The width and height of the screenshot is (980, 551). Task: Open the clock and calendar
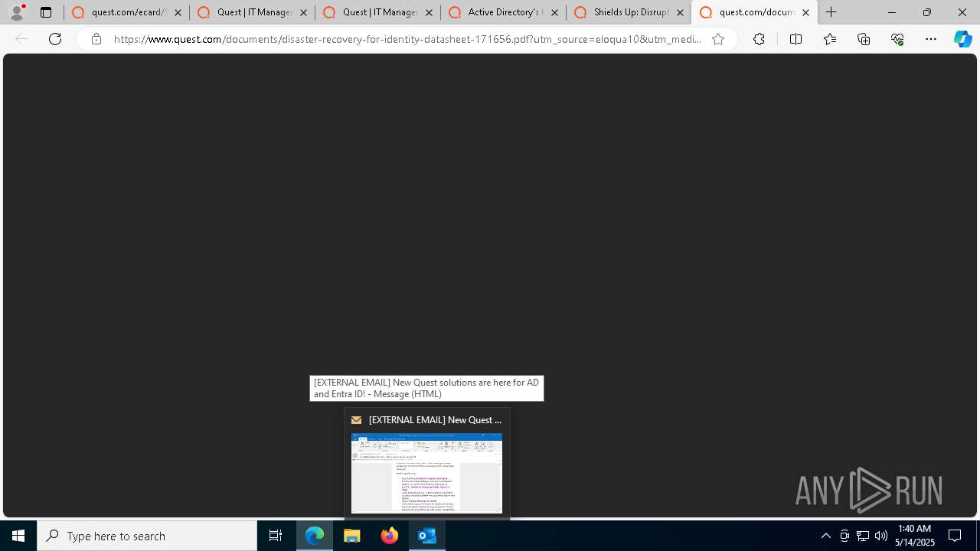pyautogui.click(x=915, y=536)
